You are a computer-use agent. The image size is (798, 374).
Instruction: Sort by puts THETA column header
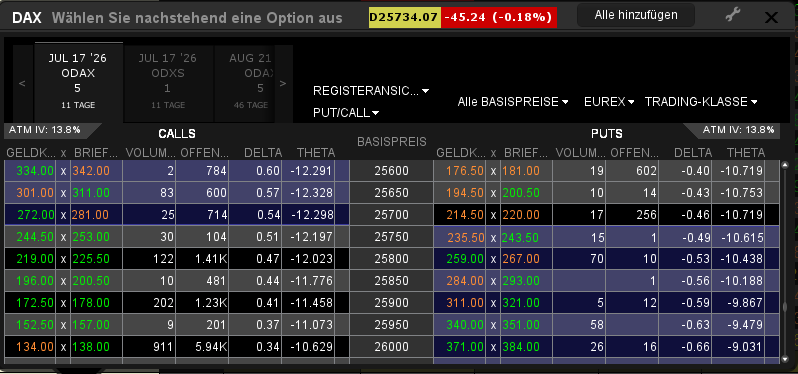click(746, 153)
